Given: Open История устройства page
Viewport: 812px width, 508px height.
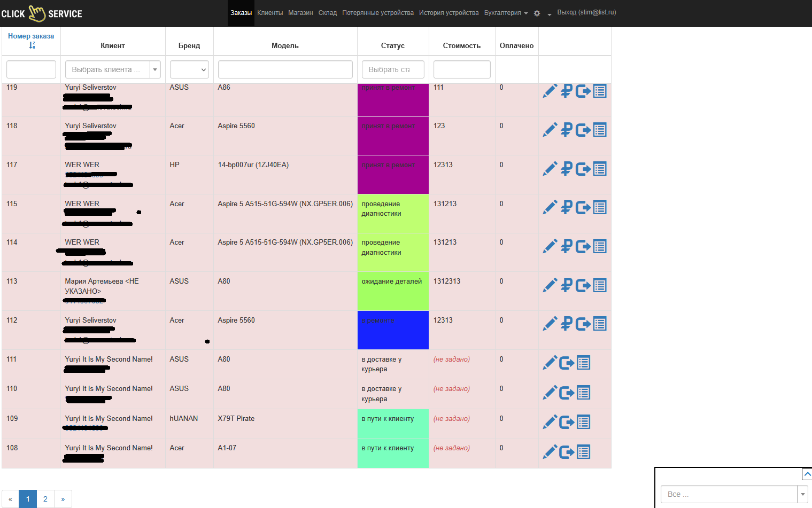Looking at the screenshot, I should [448, 13].
